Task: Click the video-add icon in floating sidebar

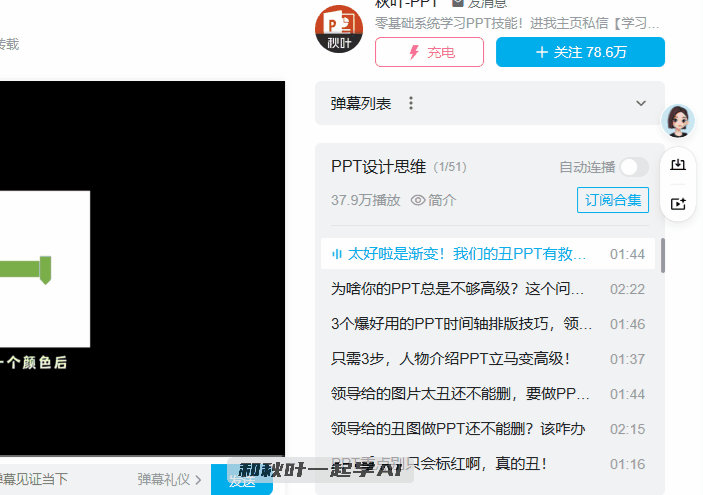Action: point(679,203)
